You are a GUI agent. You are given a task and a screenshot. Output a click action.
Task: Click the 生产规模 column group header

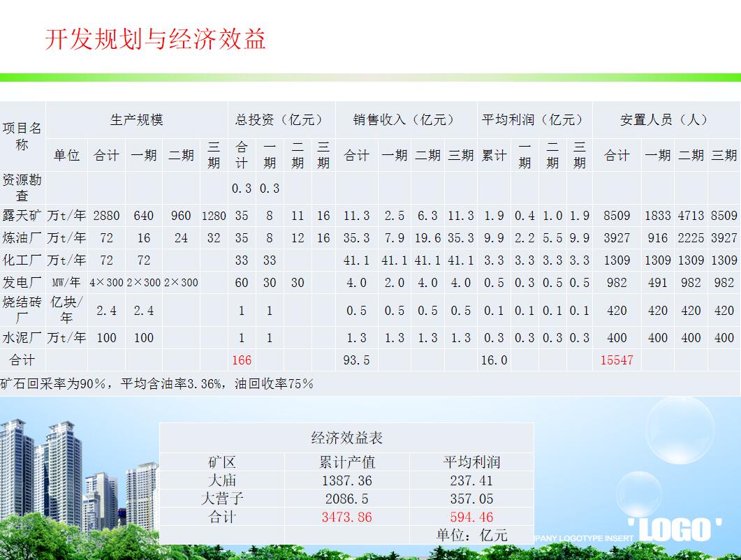(136, 119)
